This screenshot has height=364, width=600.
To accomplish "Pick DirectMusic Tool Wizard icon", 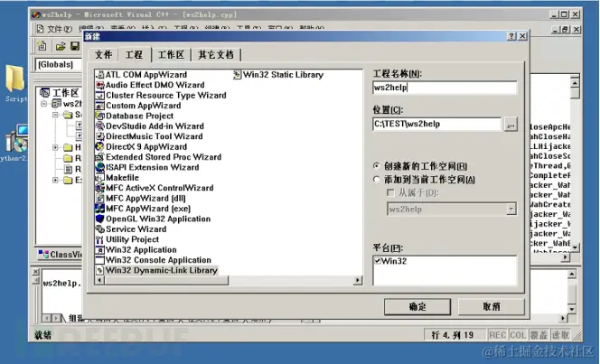I will pyautogui.click(x=100, y=136).
